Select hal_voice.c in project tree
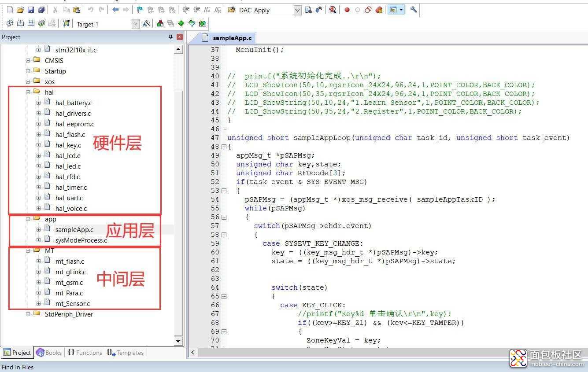 [x=71, y=208]
